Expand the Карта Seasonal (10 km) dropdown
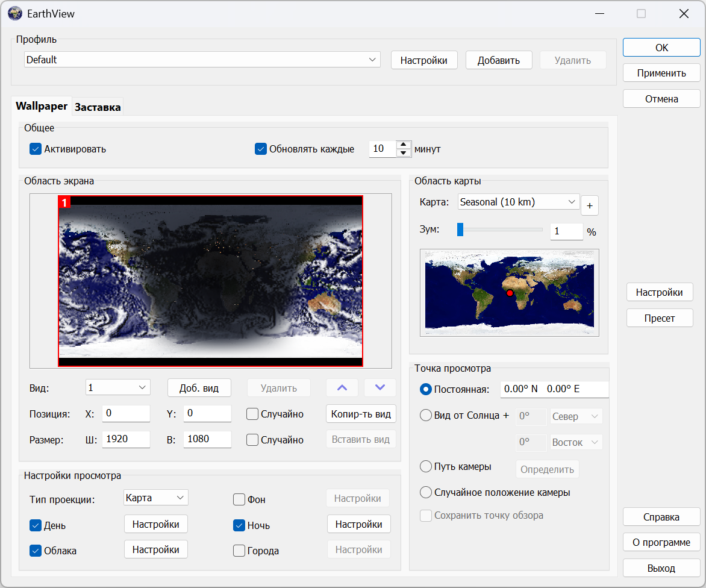The image size is (706, 588). click(518, 202)
